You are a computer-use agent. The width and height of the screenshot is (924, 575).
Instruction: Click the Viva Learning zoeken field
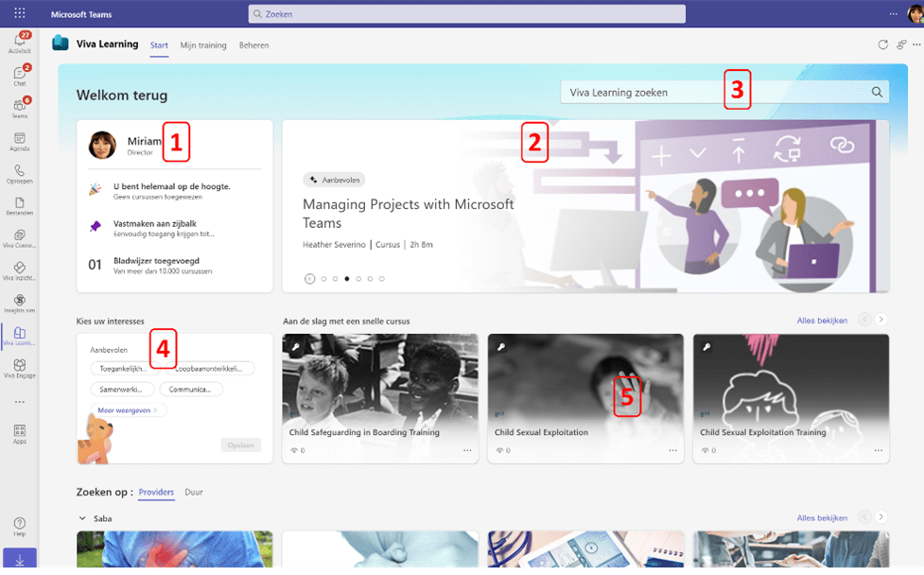[x=724, y=92]
